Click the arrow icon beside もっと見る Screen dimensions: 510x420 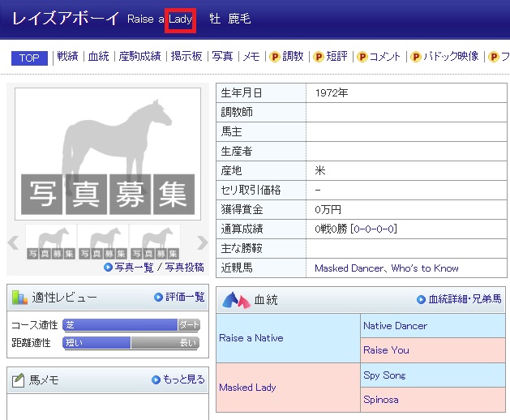coord(156,379)
